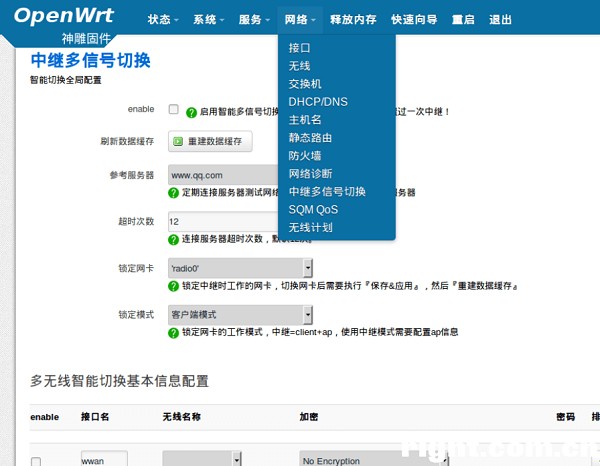Screen dimensions: 600x466
Task: Click the 退出 logout link
Action: pos(501,20)
